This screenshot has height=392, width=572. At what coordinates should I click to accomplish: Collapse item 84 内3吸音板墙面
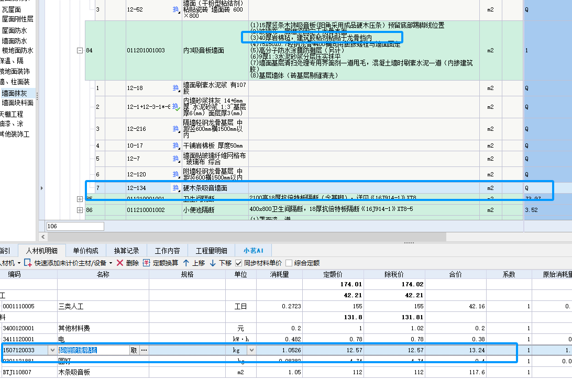[80, 50]
